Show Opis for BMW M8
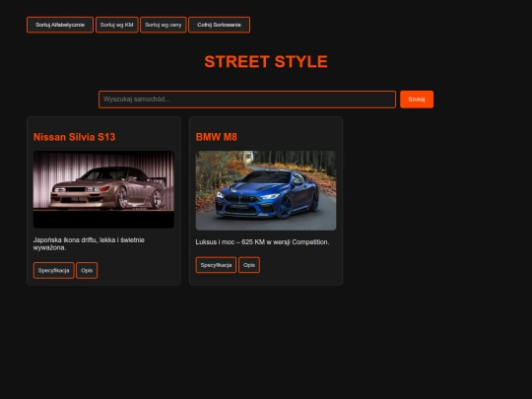This screenshot has height=399, width=532. coord(249,265)
